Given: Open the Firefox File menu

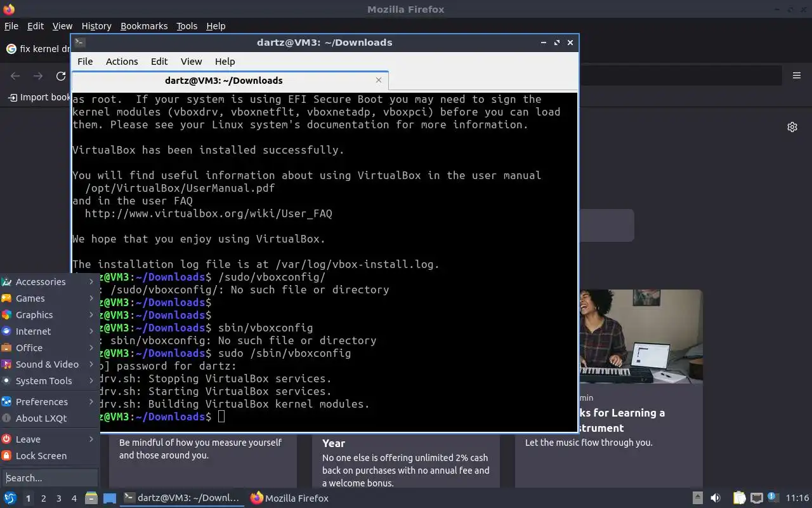Looking at the screenshot, I should click(11, 26).
